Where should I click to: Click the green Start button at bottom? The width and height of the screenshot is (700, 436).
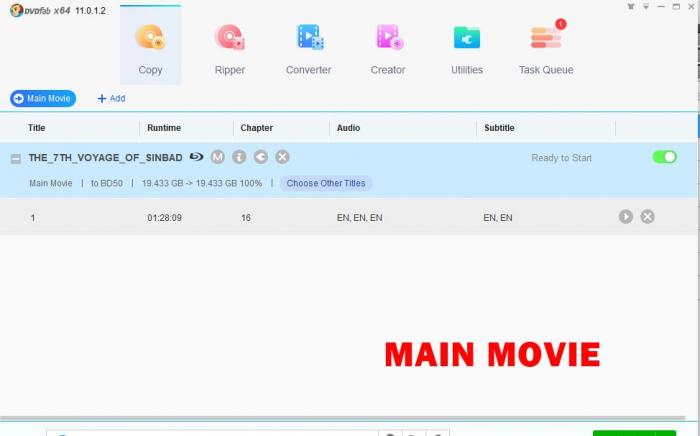pos(634,433)
